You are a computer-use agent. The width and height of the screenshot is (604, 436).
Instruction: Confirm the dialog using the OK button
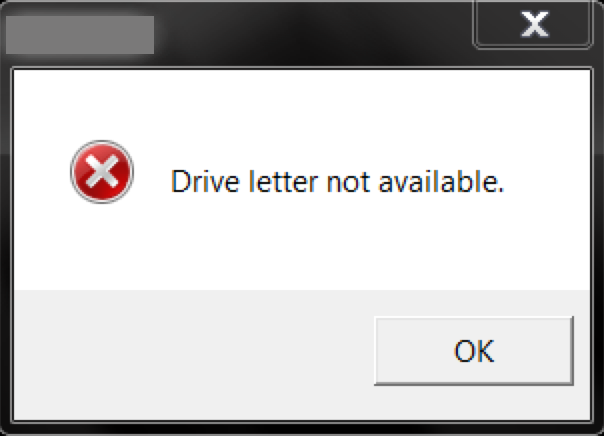coord(474,350)
